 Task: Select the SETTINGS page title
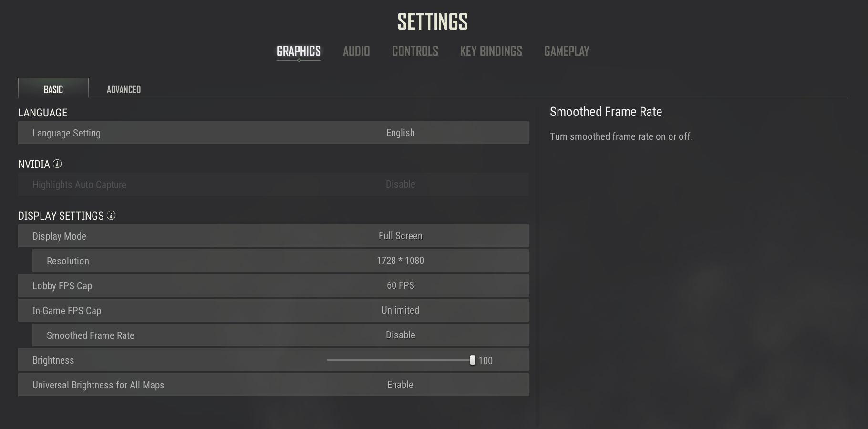432,21
